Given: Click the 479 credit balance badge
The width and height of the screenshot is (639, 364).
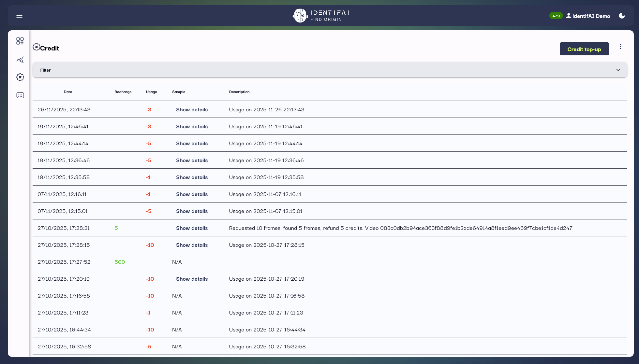Looking at the screenshot, I should pyautogui.click(x=556, y=16).
